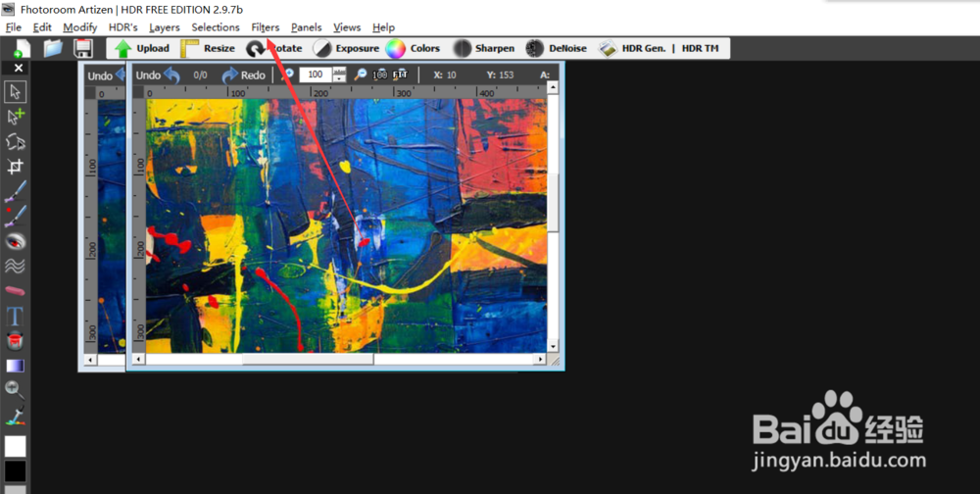The width and height of the screenshot is (980, 494).
Task: Select the wavy smudge tool
Action: pyautogui.click(x=15, y=266)
